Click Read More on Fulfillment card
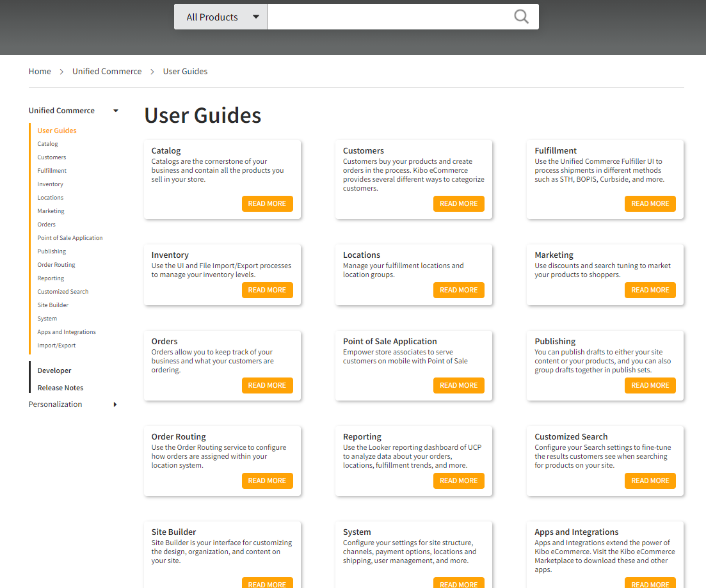 point(650,203)
